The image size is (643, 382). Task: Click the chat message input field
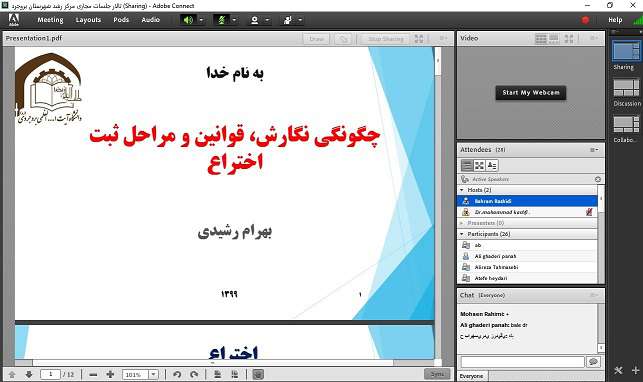click(522, 362)
